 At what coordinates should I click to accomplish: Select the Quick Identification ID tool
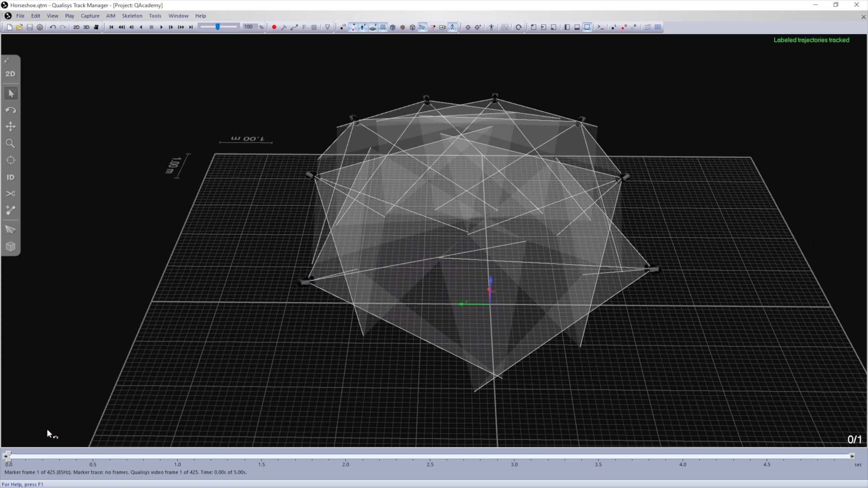pos(10,177)
